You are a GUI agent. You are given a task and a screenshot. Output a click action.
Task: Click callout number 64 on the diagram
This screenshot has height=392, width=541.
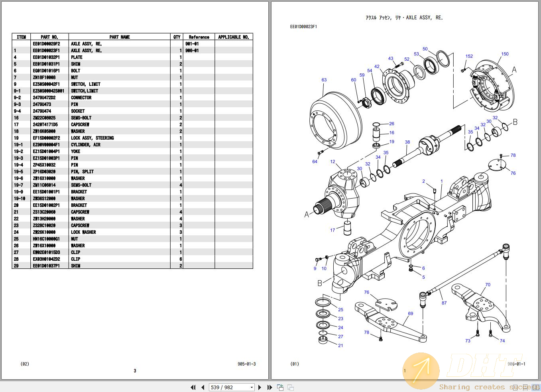315,162
